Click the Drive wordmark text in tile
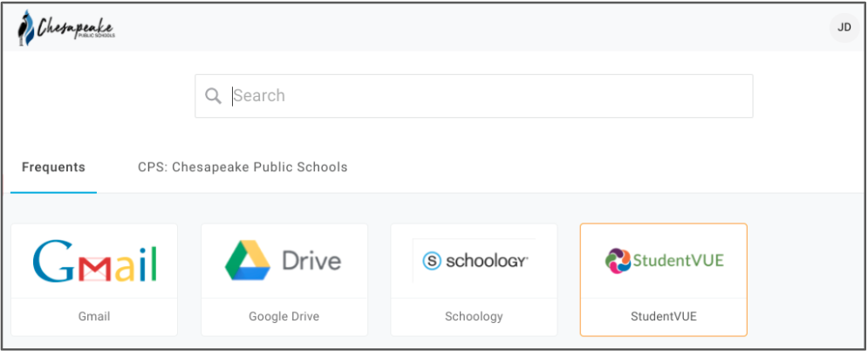The height and width of the screenshot is (351, 868). coord(311,261)
